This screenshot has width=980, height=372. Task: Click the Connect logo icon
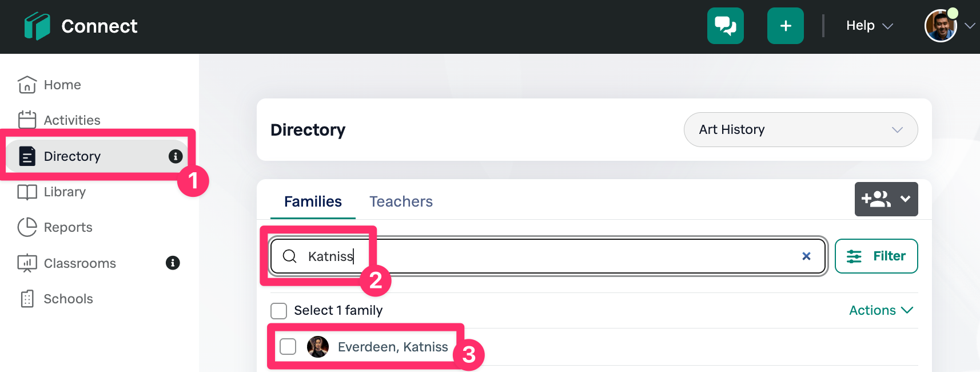click(37, 26)
